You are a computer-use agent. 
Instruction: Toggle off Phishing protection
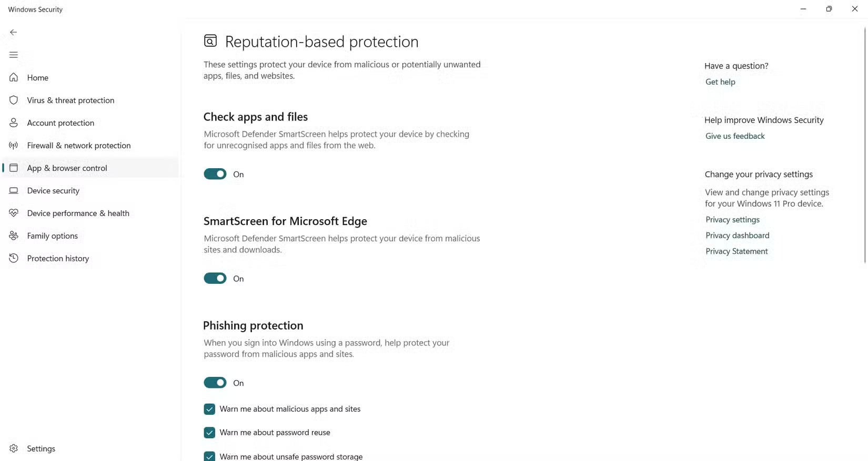point(215,382)
